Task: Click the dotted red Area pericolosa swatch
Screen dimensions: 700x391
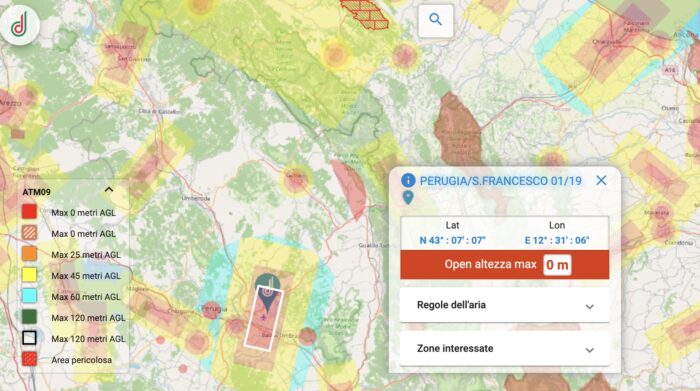Action: (x=29, y=359)
